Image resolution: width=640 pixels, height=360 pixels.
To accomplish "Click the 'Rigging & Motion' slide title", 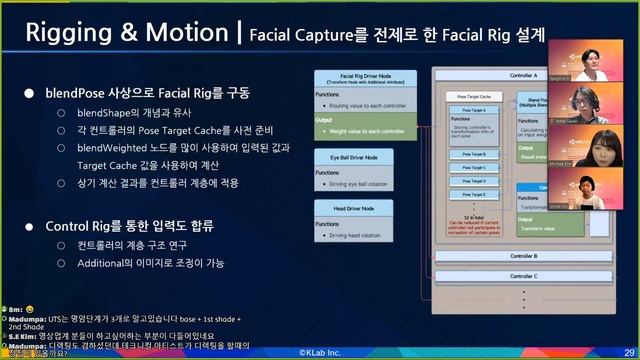I will click(x=127, y=32).
